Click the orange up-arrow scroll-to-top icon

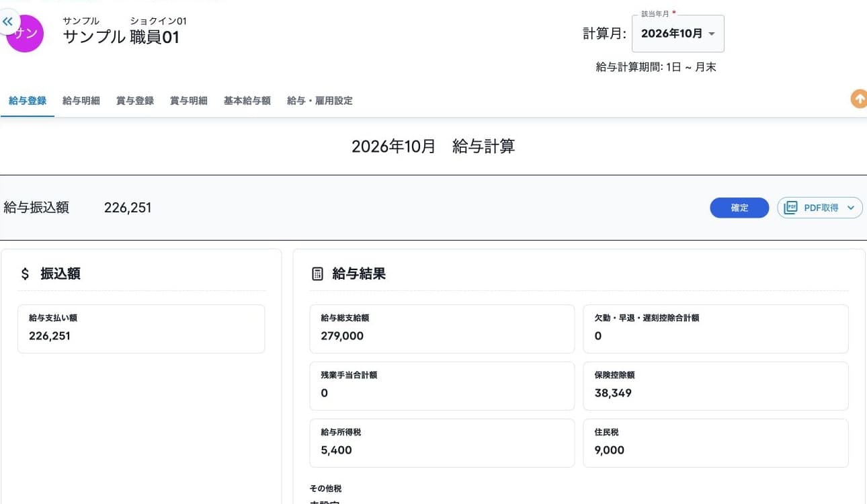pyautogui.click(x=859, y=99)
